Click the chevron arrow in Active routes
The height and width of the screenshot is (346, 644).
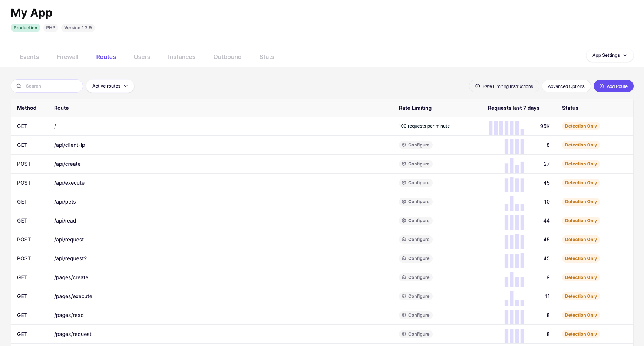[x=126, y=86]
